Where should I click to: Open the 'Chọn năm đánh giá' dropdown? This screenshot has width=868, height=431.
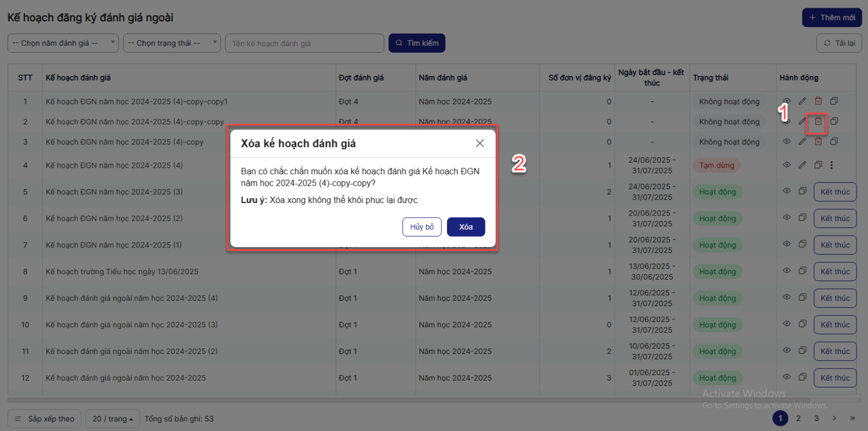click(x=63, y=43)
